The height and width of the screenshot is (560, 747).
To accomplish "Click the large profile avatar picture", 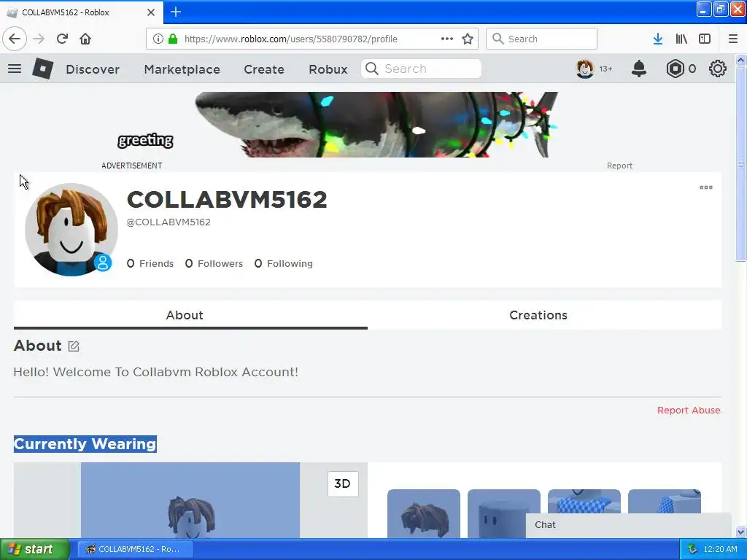I will pyautogui.click(x=71, y=230).
